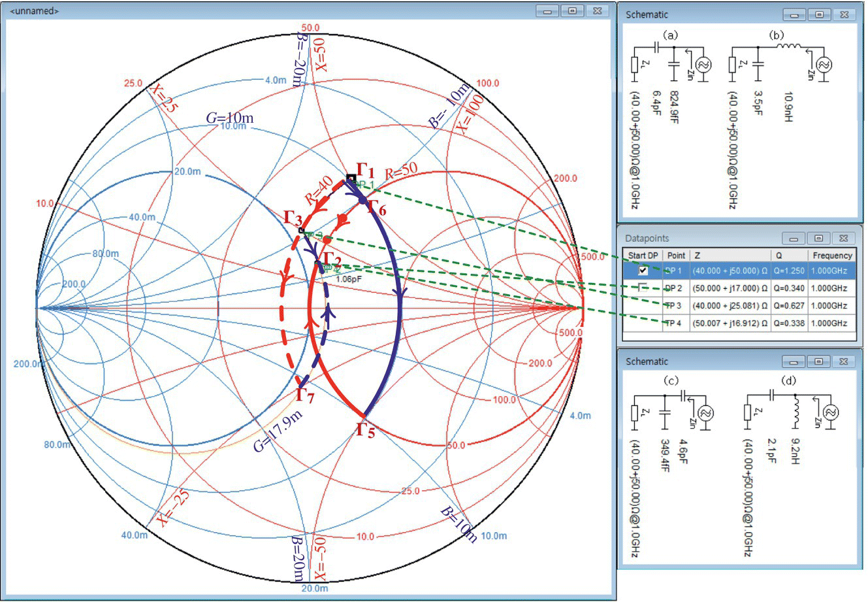
Task: Click the Frequency column header
Action: [x=831, y=255]
